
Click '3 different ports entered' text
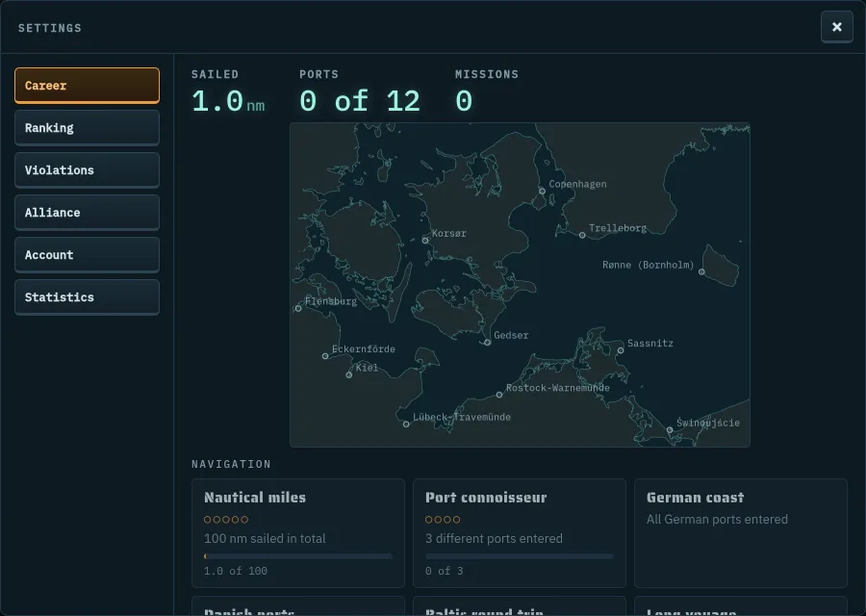point(494,539)
